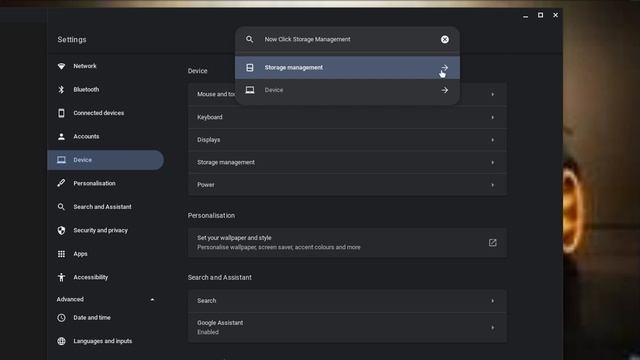Click the Accounts person icon

click(61, 136)
